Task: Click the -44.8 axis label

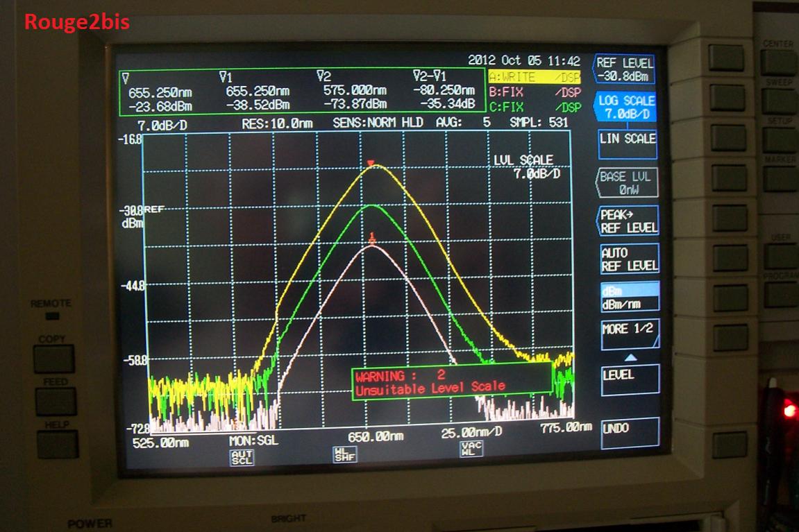Action: pos(132,286)
